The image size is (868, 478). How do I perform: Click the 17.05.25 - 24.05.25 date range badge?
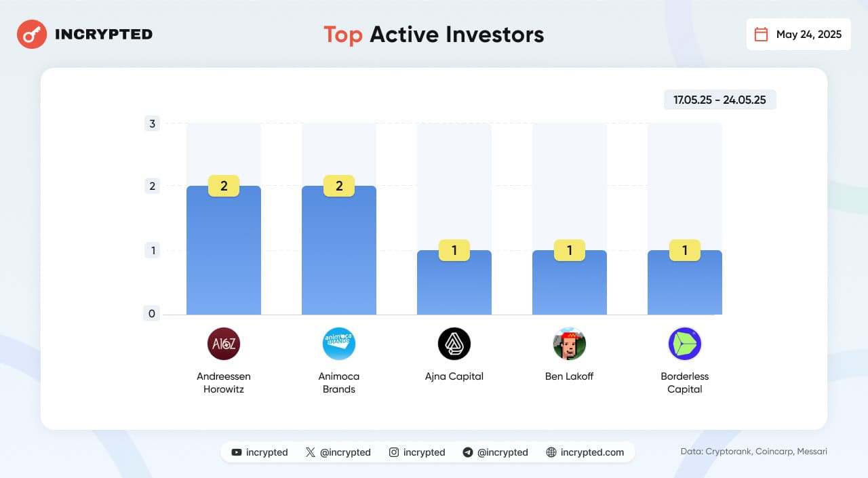[x=719, y=100]
